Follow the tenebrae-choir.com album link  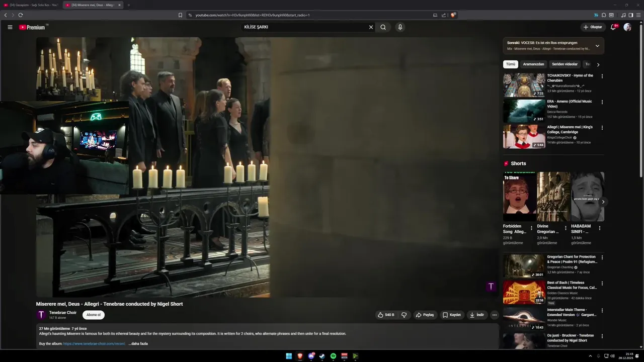coord(94,343)
